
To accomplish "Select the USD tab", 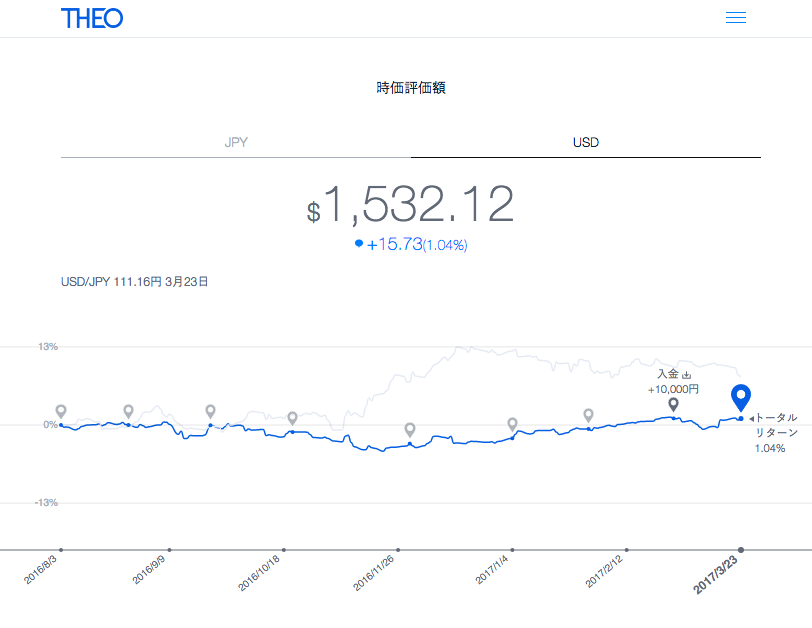I will point(586,142).
